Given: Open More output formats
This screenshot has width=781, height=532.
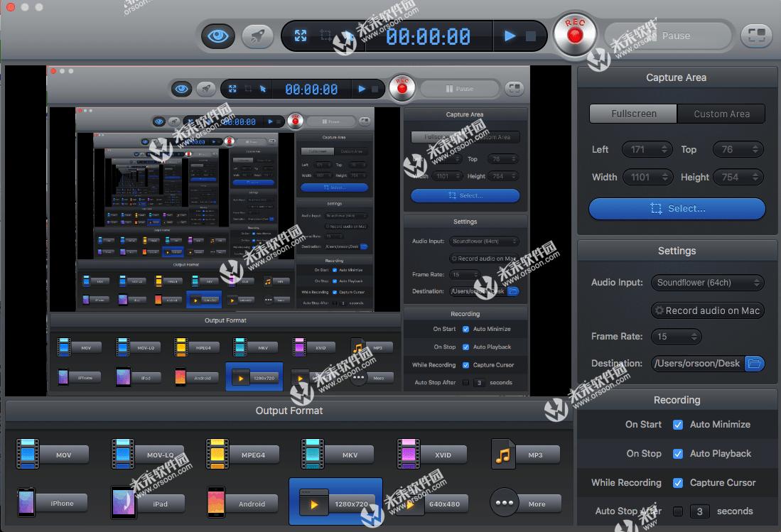Looking at the screenshot, I should (x=525, y=502).
